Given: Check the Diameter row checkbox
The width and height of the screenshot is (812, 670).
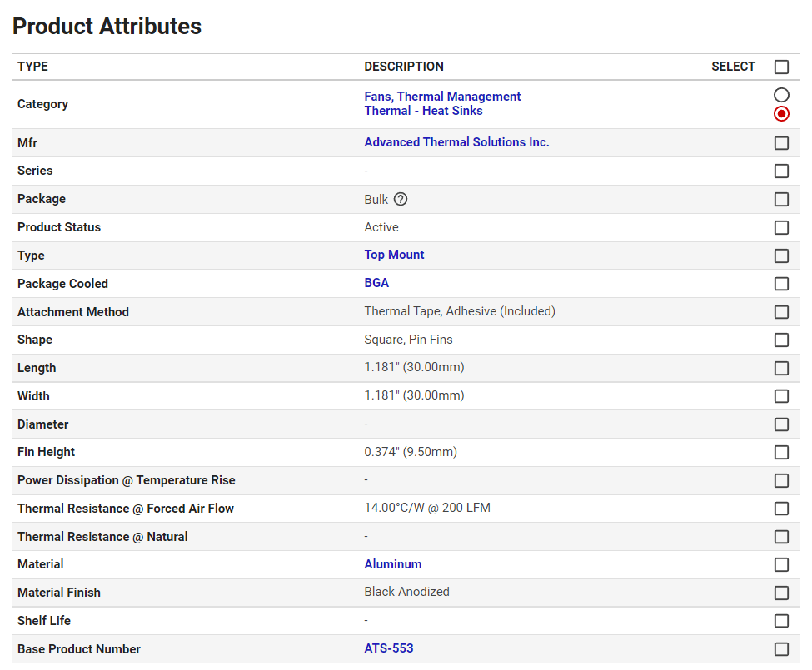Looking at the screenshot, I should coord(781,424).
